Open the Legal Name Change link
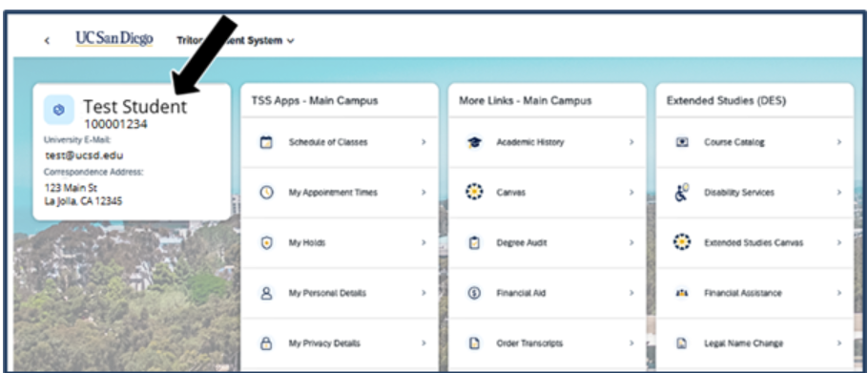This screenshot has height=373, width=868. (743, 343)
